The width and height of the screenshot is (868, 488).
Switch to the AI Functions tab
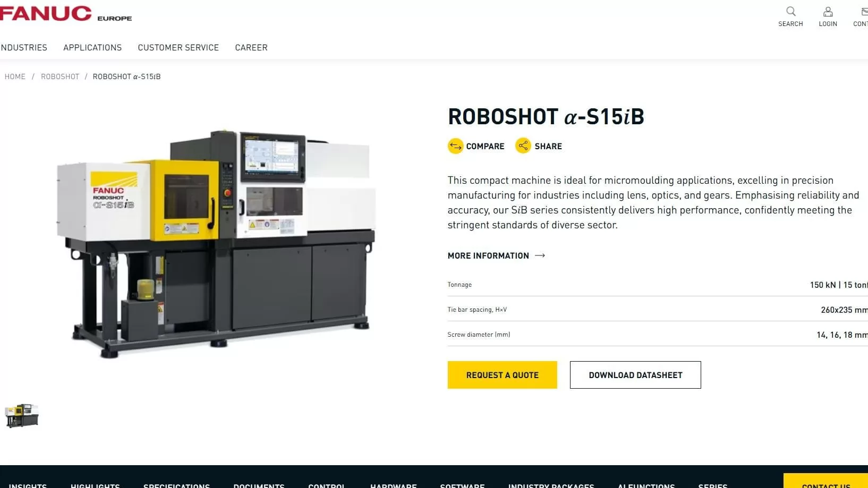pyautogui.click(x=646, y=485)
